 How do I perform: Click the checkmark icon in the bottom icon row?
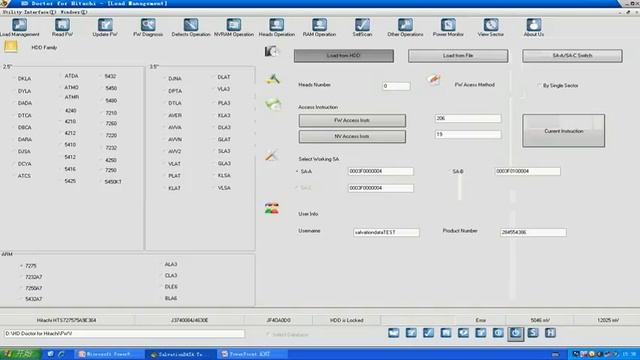[428, 333]
